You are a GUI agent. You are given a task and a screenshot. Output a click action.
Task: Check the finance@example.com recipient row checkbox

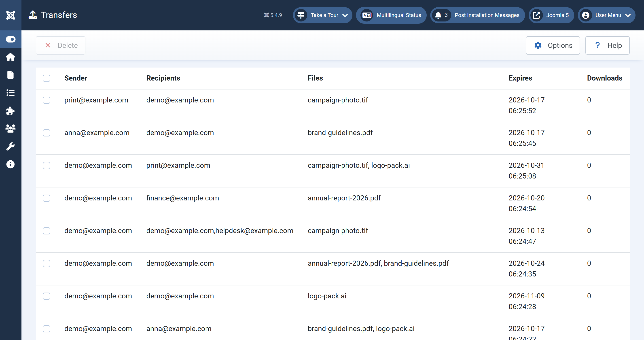[47, 198]
